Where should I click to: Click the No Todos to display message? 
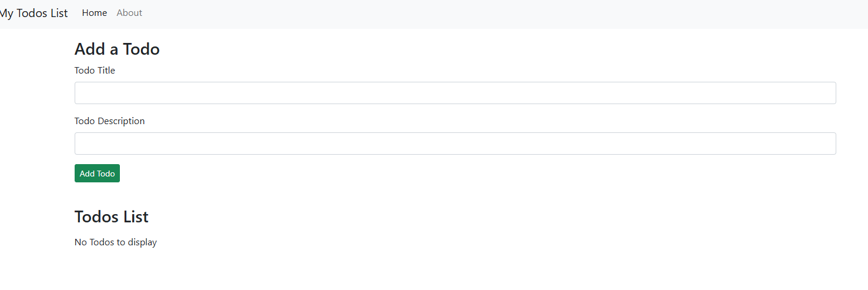pyautogui.click(x=116, y=242)
